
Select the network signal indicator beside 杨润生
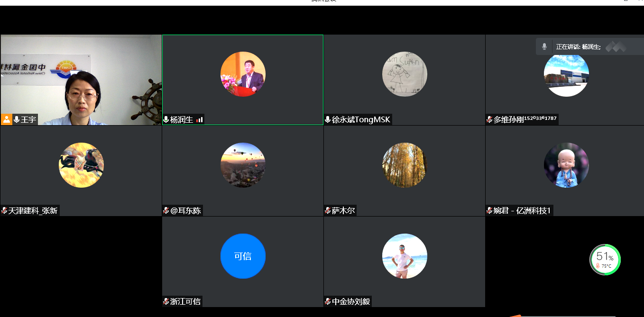click(200, 119)
